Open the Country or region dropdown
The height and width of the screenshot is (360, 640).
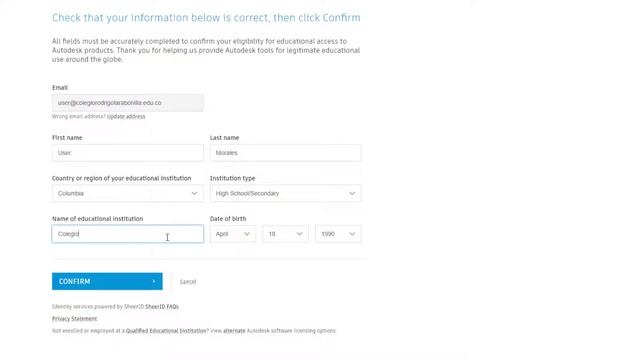(127, 193)
